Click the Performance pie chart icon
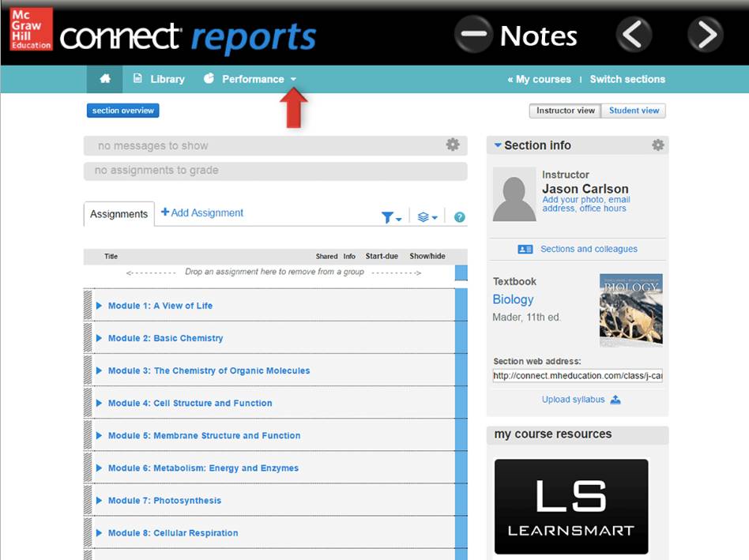The image size is (749, 560). 209,78
